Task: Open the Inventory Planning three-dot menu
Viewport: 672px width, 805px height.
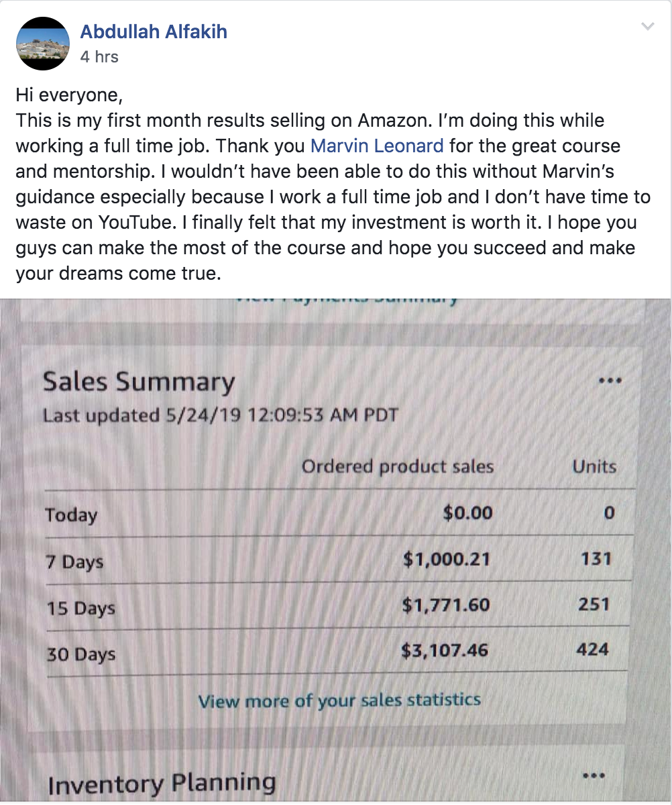Action: click(594, 776)
